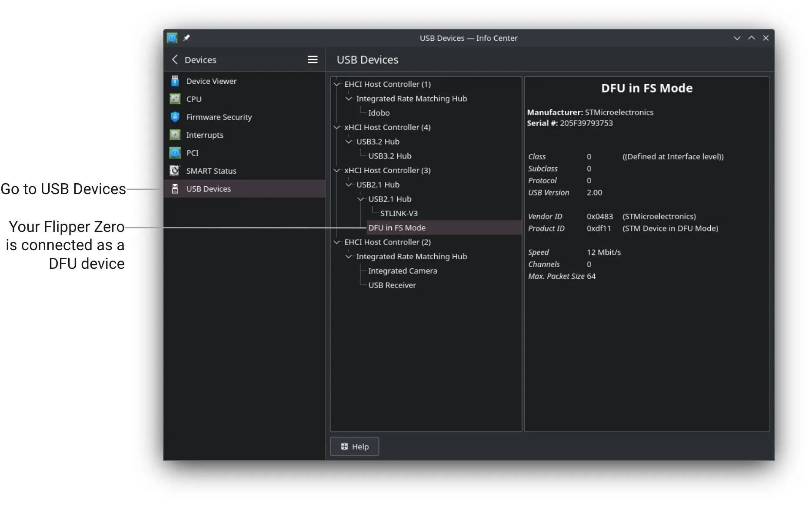
Task: Click the serial number 205F39793753
Action: click(x=586, y=123)
